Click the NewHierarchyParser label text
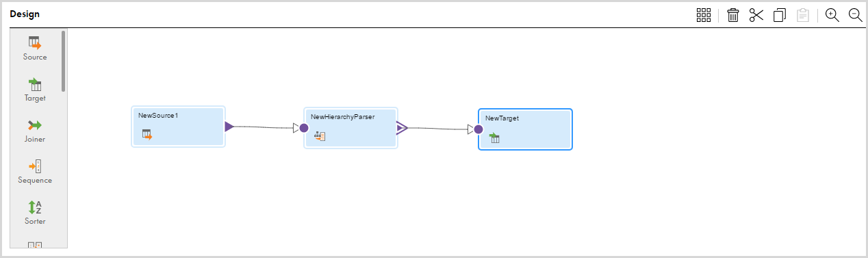Image resolution: width=868 pixels, height=258 pixels. (342, 116)
